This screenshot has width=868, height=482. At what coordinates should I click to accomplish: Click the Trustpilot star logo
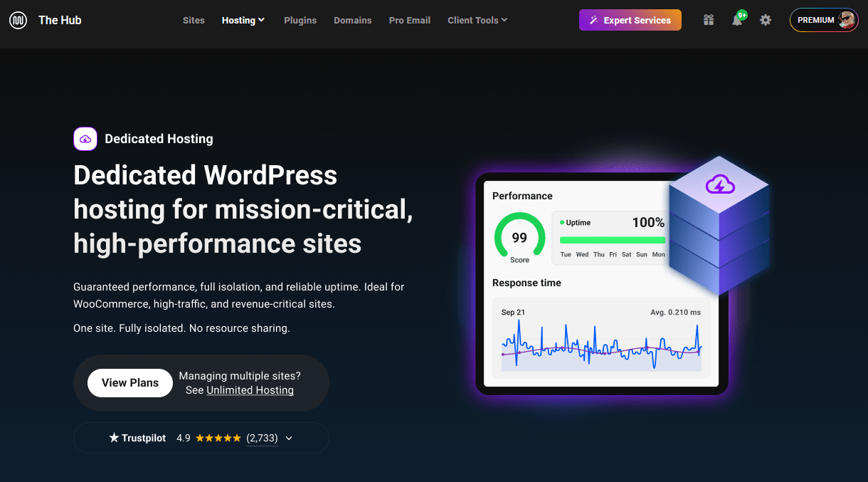click(114, 438)
